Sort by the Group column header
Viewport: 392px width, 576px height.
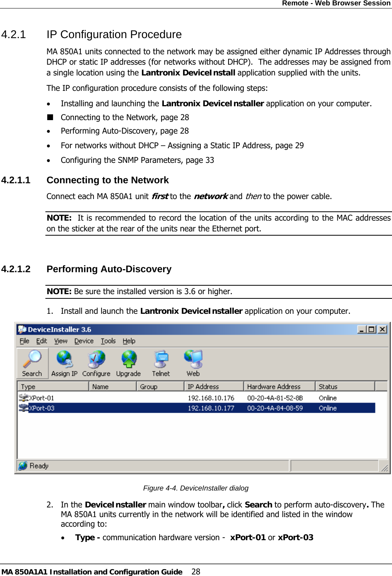pos(160,386)
